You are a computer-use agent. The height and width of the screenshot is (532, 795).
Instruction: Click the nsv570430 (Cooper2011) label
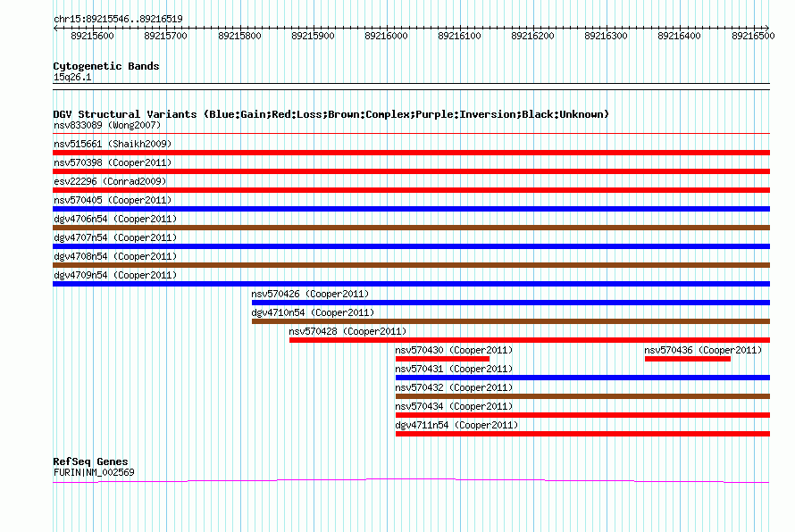[455, 350]
